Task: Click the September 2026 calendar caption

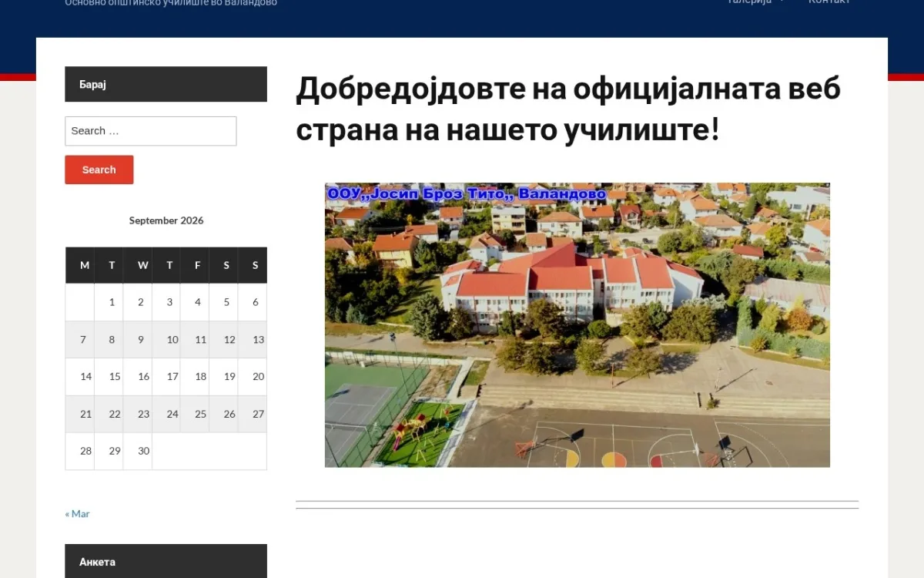Action: 166,220
